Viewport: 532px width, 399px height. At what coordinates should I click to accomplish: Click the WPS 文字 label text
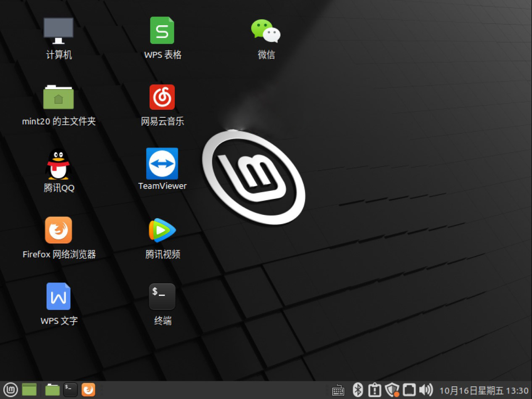[x=59, y=321]
